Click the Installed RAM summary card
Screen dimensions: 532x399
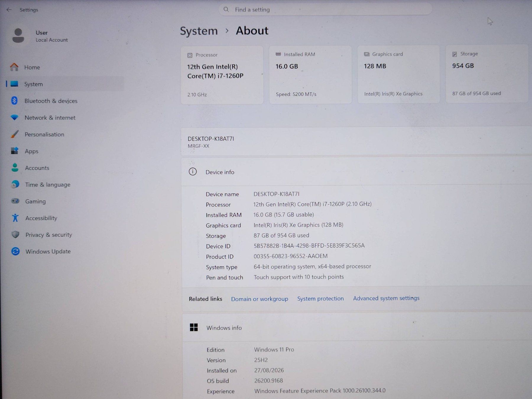[310, 74]
